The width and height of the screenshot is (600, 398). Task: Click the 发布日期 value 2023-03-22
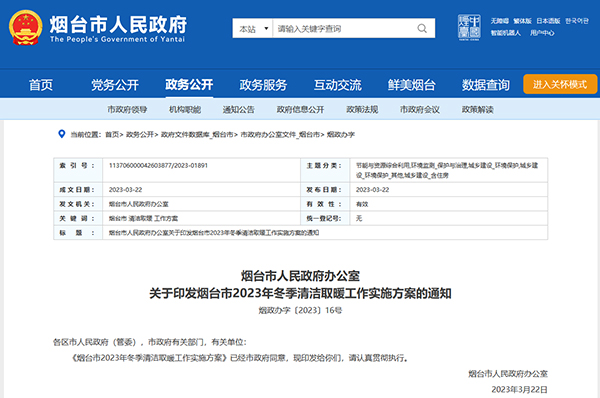372,189
